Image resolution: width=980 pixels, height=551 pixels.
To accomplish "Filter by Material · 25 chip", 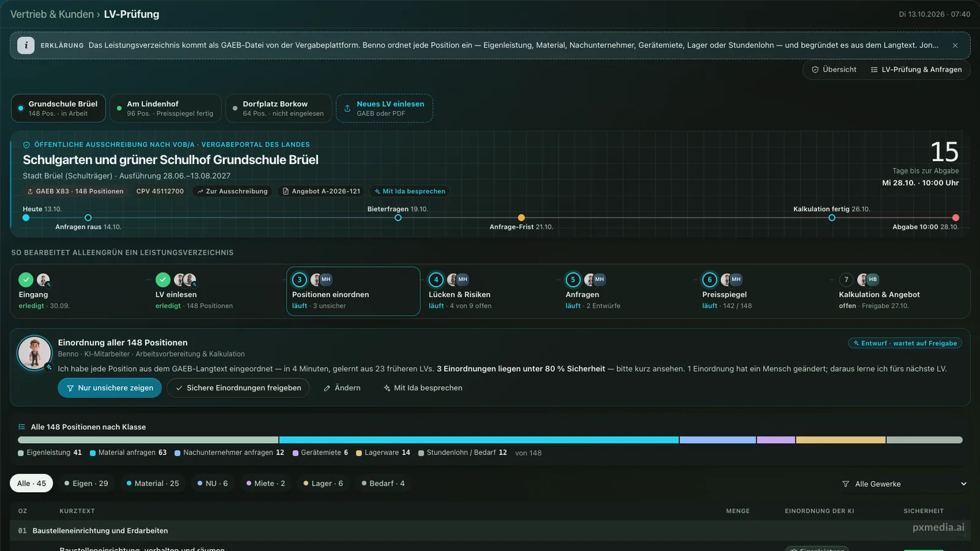I will (x=153, y=484).
